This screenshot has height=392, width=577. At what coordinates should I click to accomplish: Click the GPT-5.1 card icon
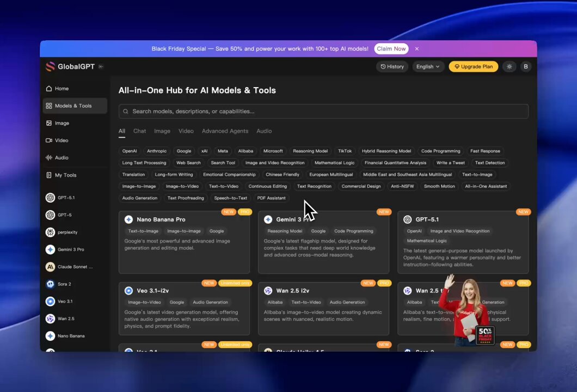407,219
